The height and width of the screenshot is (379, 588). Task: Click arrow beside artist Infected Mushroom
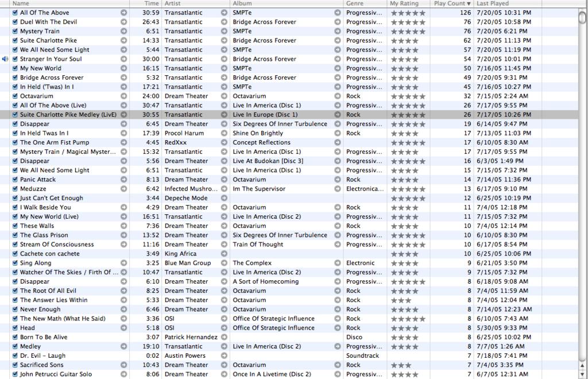pyautogui.click(x=225, y=189)
